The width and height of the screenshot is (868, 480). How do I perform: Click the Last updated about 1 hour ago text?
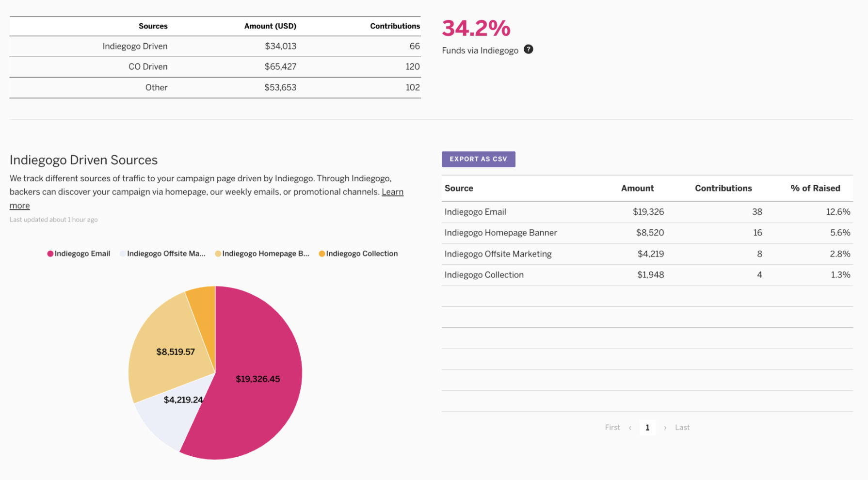pos(53,220)
